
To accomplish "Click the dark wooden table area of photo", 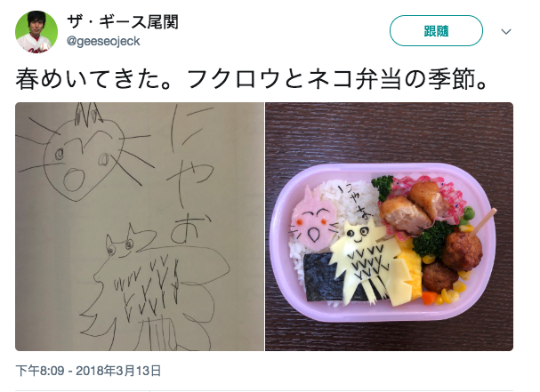I will (389, 132).
